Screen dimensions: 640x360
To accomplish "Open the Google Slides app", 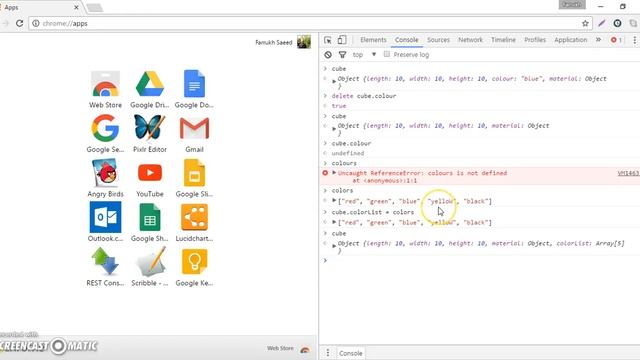I will 194,178.
